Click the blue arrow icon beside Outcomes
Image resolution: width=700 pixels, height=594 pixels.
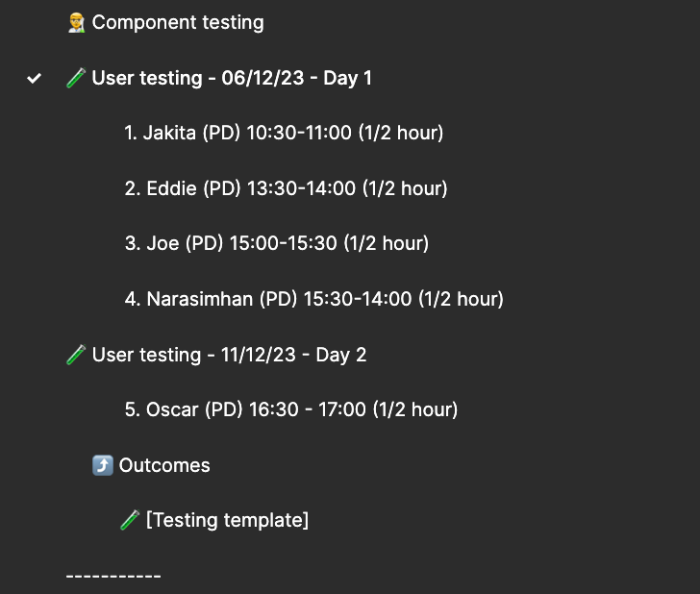(103, 465)
